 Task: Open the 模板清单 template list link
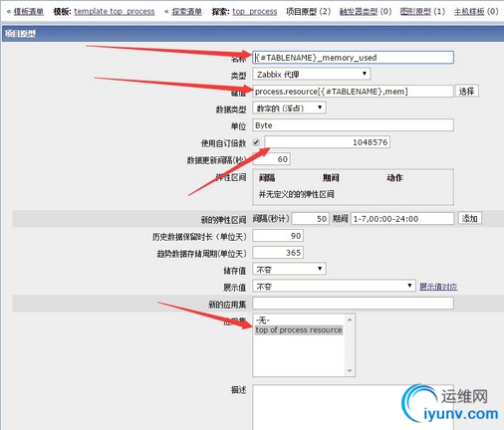[29, 12]
